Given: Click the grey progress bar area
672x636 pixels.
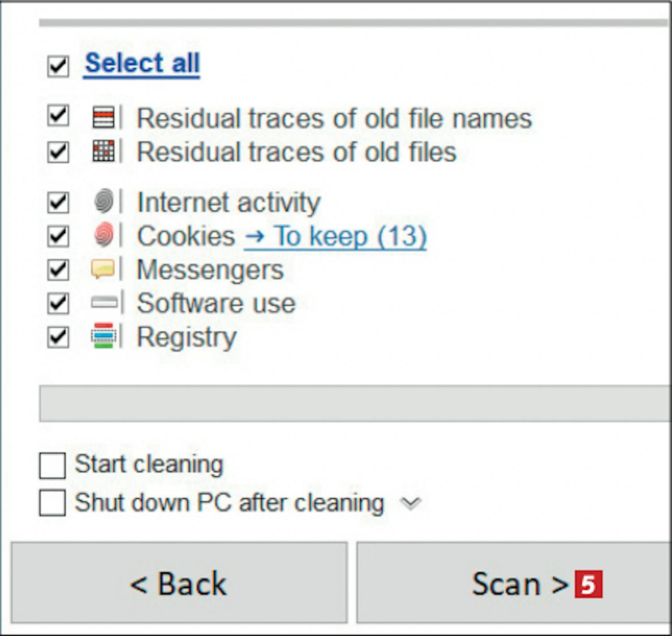Looking at the screenshot, I should [x=356, y=403].
